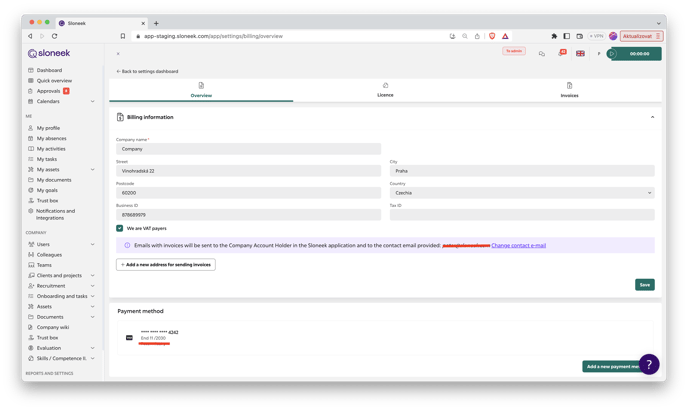Open the Country dropdown
Screen dimensions: 688x410
[x=522, y=193]
